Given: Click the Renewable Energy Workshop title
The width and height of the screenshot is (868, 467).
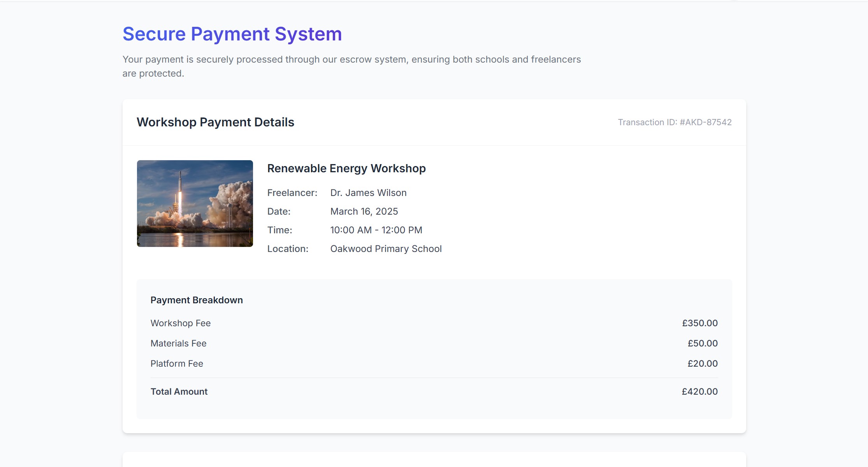Looking at the screenshot, I should point(346,168).
